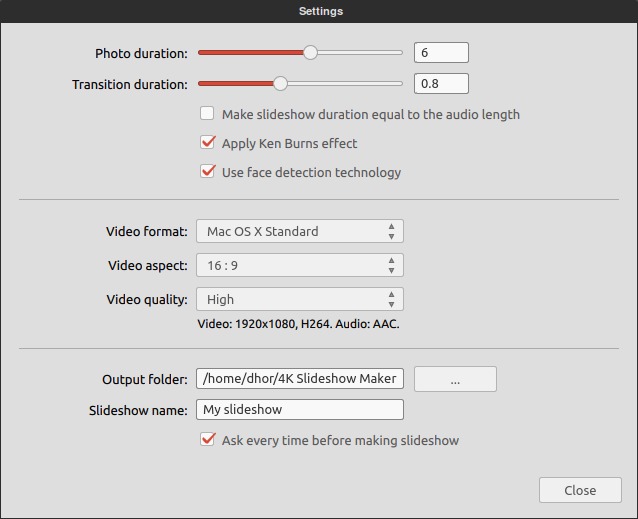
Task: Open the Video aspect dropdown showing 16:9
Action: (x=299, y=265)
